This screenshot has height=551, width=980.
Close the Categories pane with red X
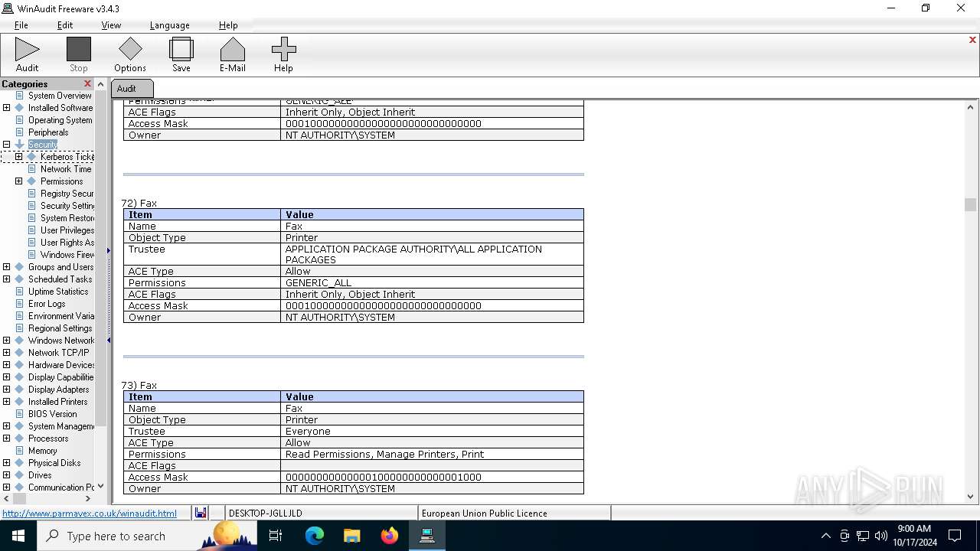87,83
